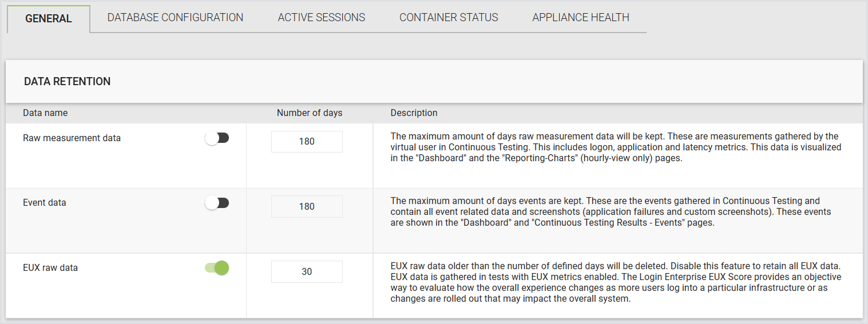Click the EUX raw data description text
This screenshot has height=324, width=868.
tap(616, 282)
